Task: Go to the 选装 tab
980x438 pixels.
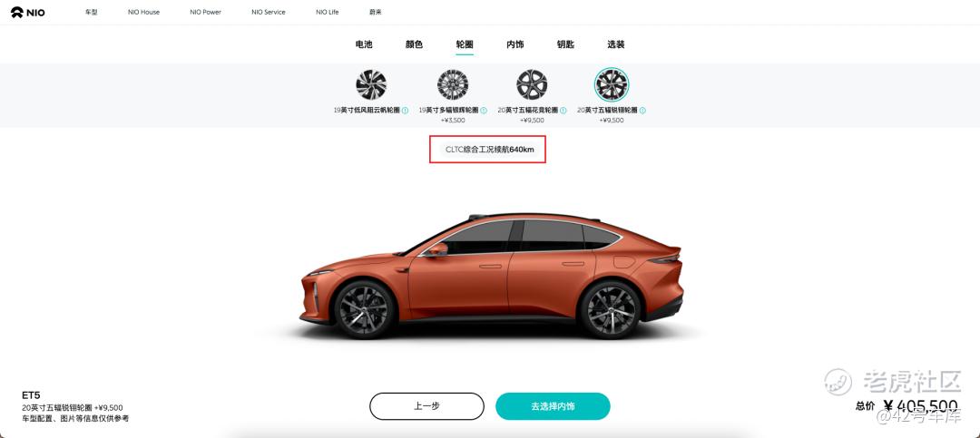Action: click(x=615, y=44)
